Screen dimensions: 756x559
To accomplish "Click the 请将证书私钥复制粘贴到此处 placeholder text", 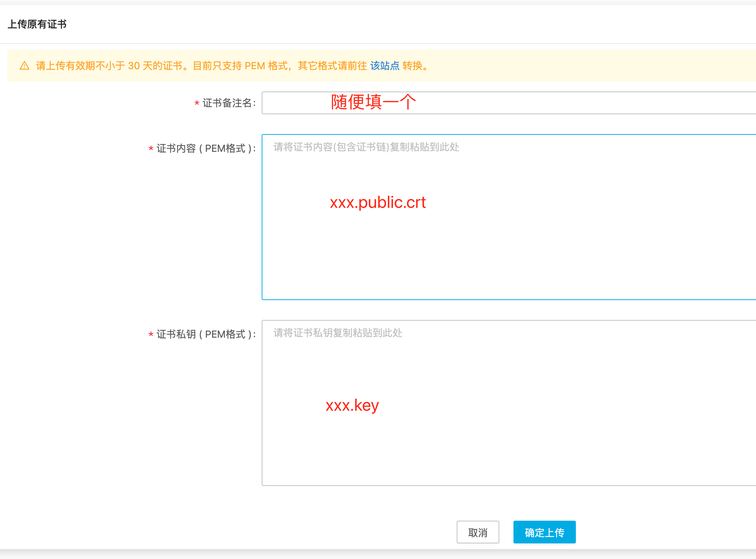I will click(x=338, y=333).
